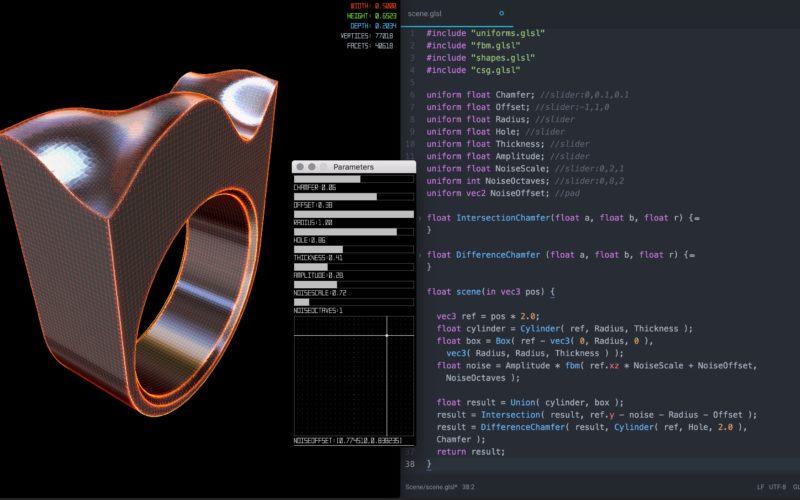The image size is (800, 500).
Task: Click the 'return result;' line
Action: [470, 452]
